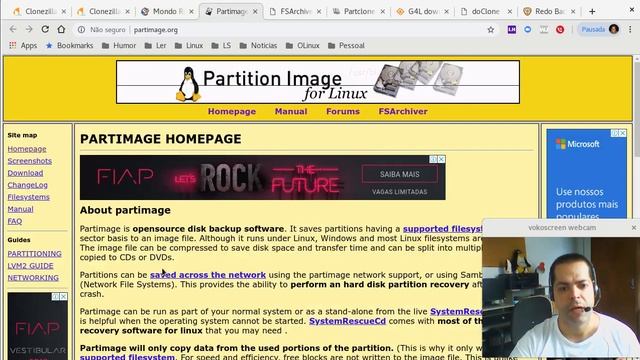The width and height of the screenshot is (640, 360).
Task: Open the purple LH extension icon
Action: 511,29
